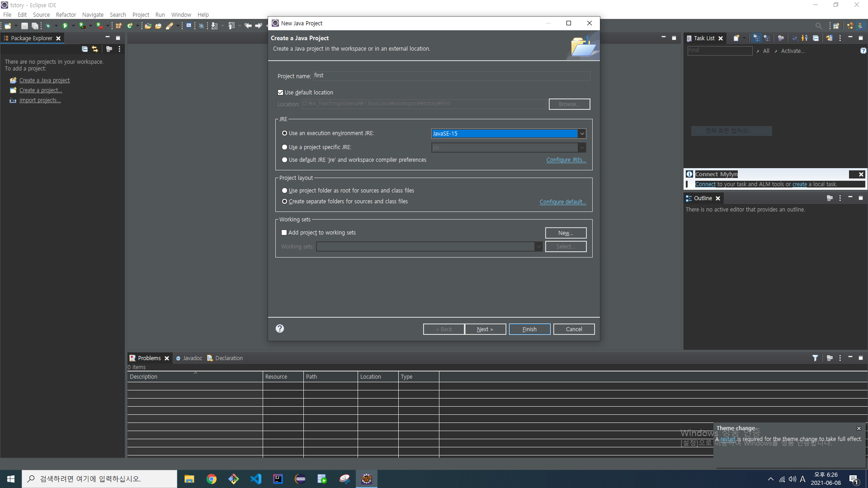Open File Explorer from the taskbar
868x488 pixels.
tap(189, 479)
